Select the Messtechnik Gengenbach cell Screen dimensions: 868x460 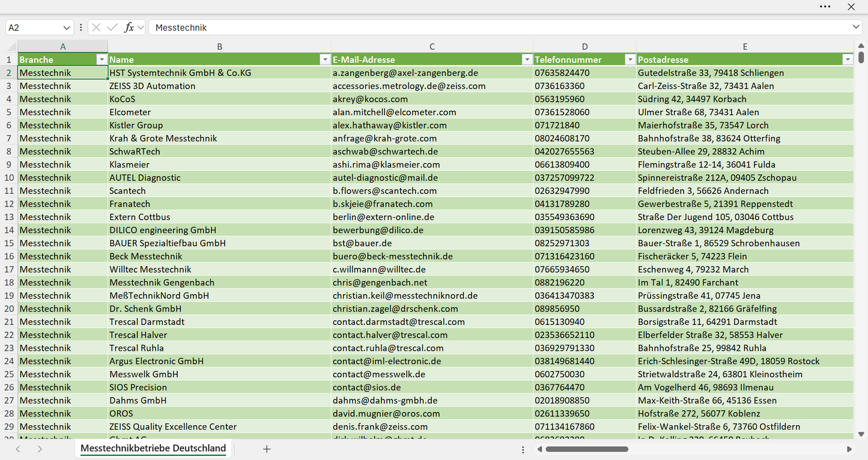(220, 282)
